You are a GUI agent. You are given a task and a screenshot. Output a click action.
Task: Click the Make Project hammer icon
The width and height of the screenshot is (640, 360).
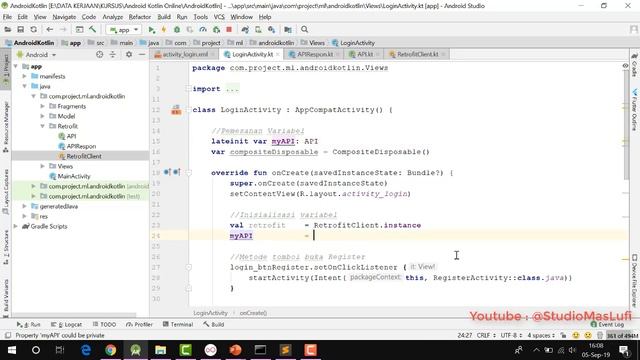[93, 29]
